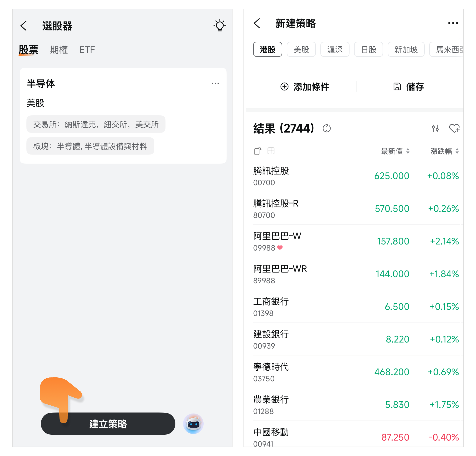Add results to watchlist with heart icon
The image size is (476, 456).
454,128
